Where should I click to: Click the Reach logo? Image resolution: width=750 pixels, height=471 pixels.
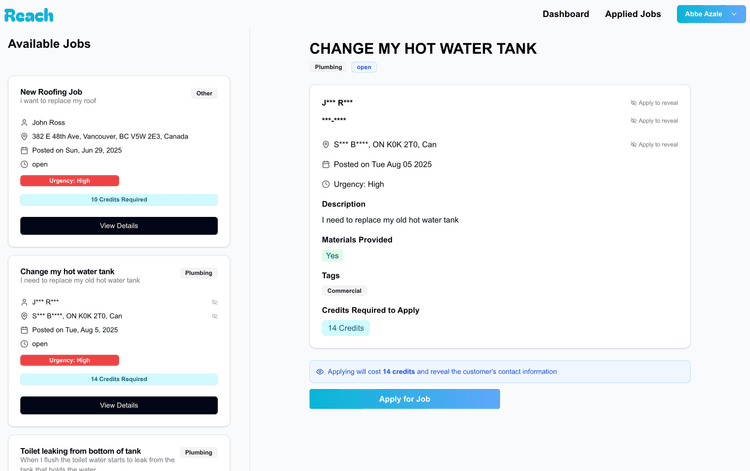[29, 15]
